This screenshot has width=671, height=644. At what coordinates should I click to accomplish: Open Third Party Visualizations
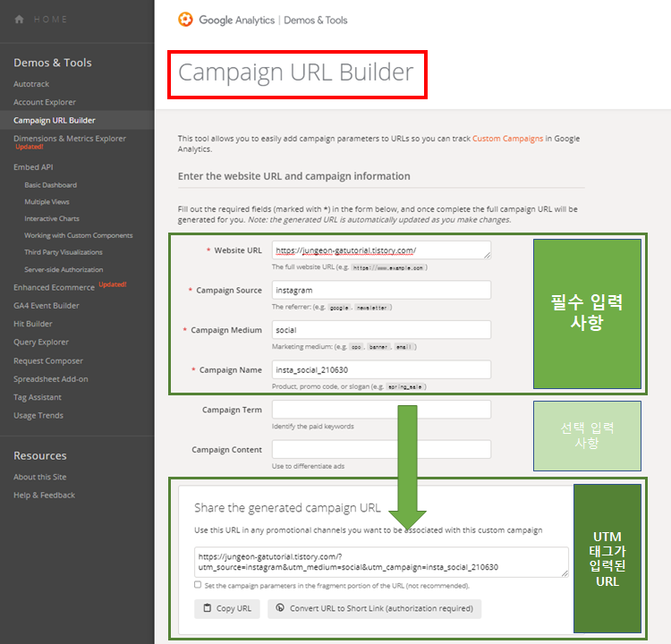[64, 252]
